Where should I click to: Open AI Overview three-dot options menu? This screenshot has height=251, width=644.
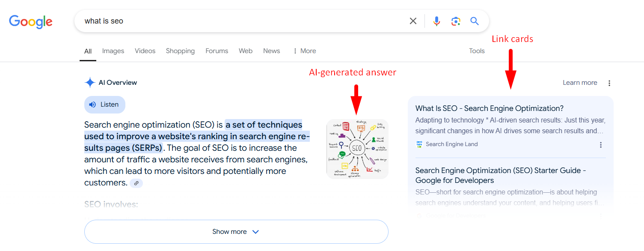pyautogui.click(x=610, y=83)
